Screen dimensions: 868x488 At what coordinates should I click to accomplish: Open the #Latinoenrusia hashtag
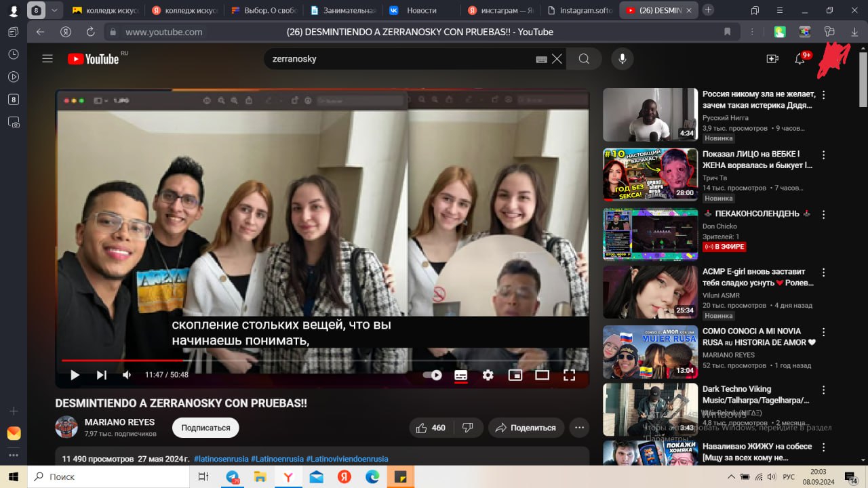tap(277, 459)
